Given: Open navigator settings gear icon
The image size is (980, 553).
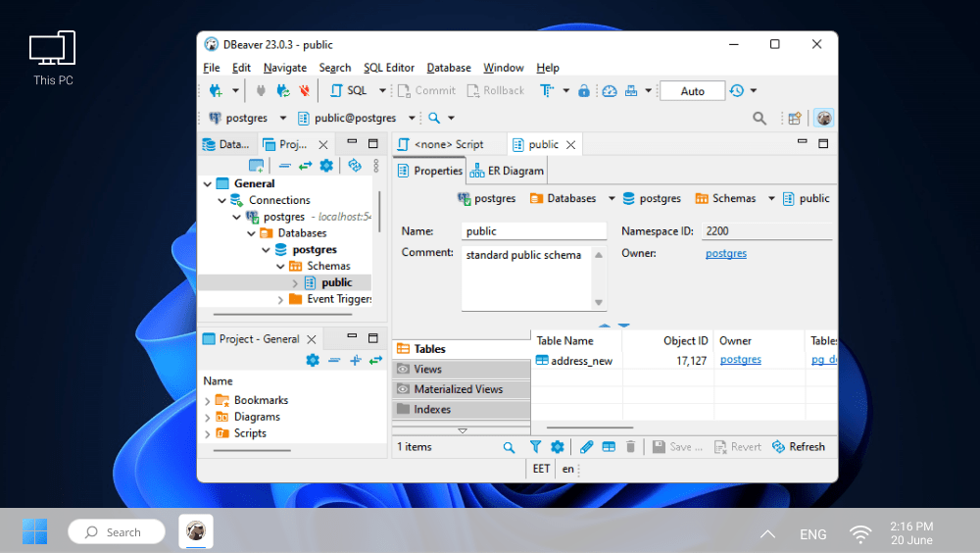Looking at the screenshot, I should [x=326, y=165].
